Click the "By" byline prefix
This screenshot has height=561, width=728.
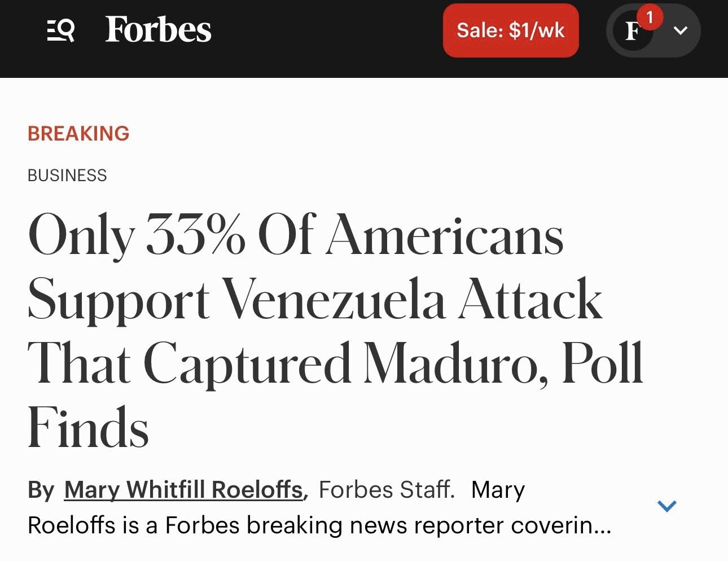[41, 490]
